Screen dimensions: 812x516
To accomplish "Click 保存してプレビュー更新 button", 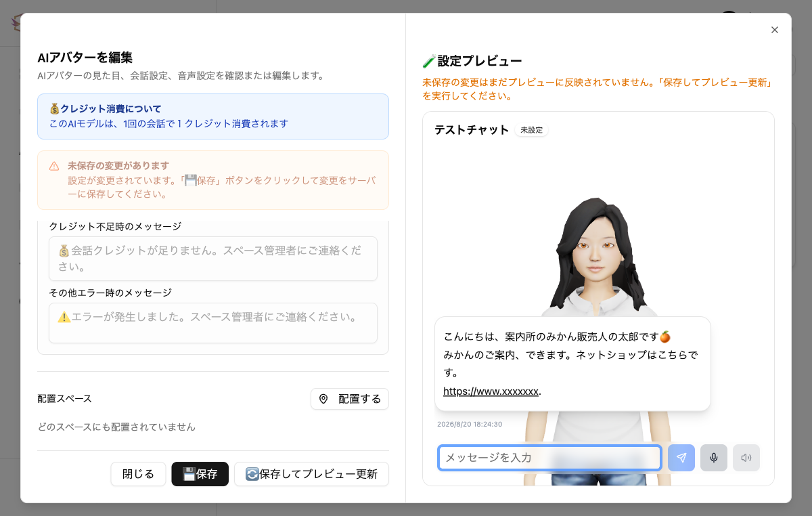I will tap(311, 474).
